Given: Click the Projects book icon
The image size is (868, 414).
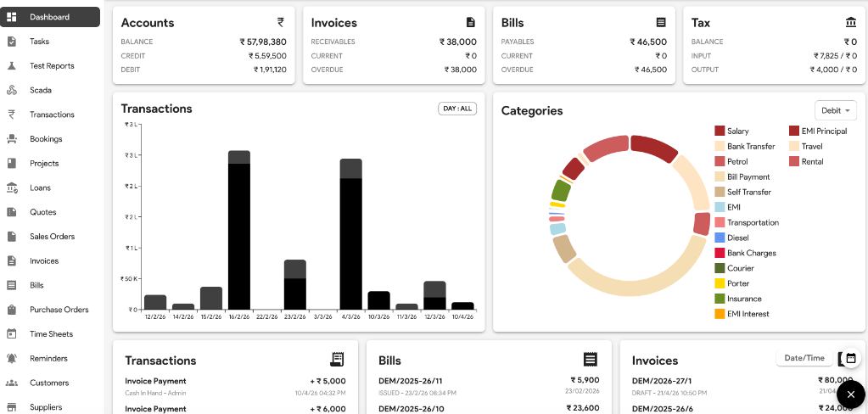Looking at the screenshot, I should (11, 163).
